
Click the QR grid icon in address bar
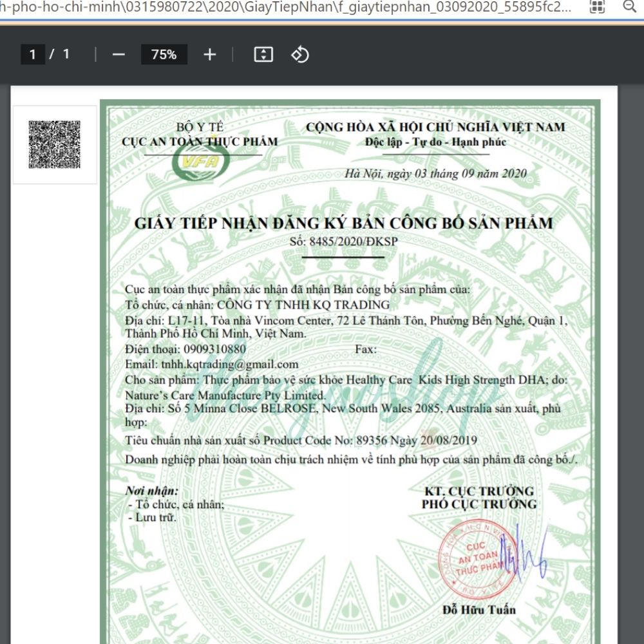597,6
